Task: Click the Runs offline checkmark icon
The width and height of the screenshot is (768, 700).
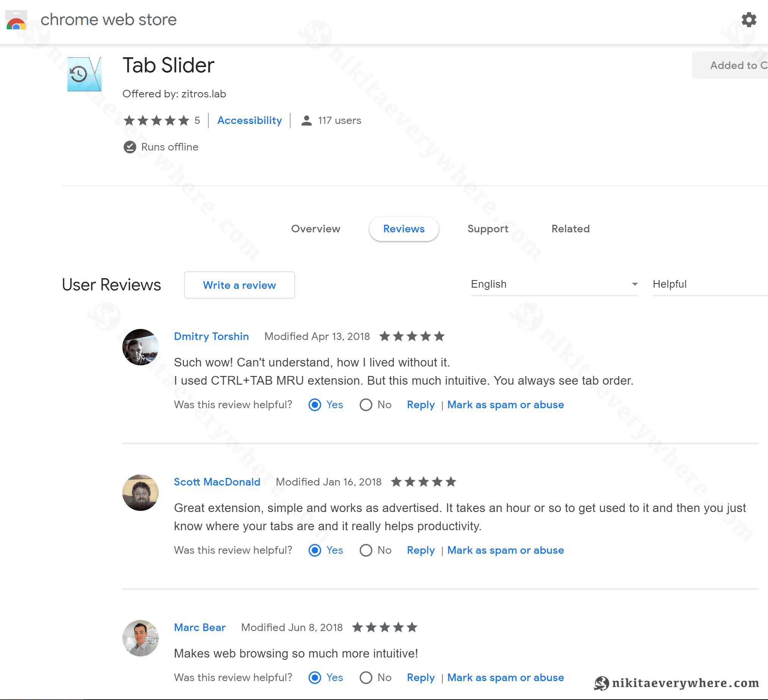Action: coord(130,147)
